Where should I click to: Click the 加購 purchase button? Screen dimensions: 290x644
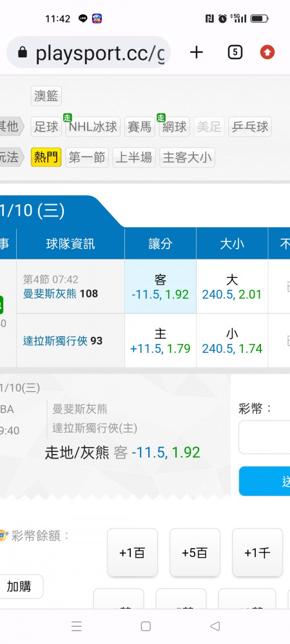click(19, 587)
